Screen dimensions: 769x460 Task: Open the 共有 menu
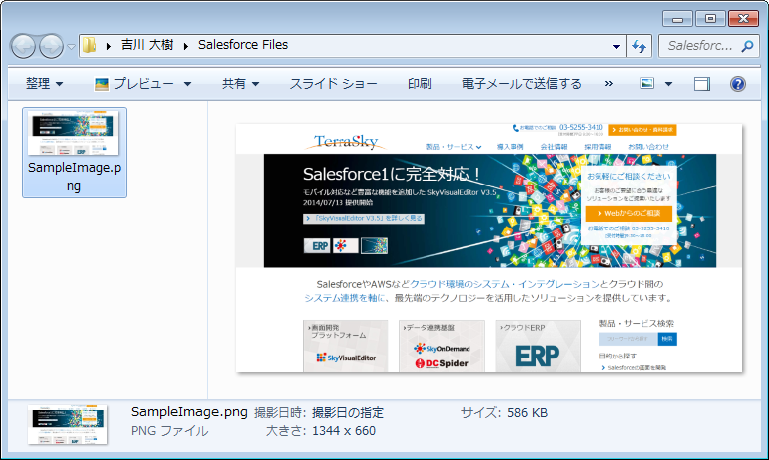[x=240, y=84]
